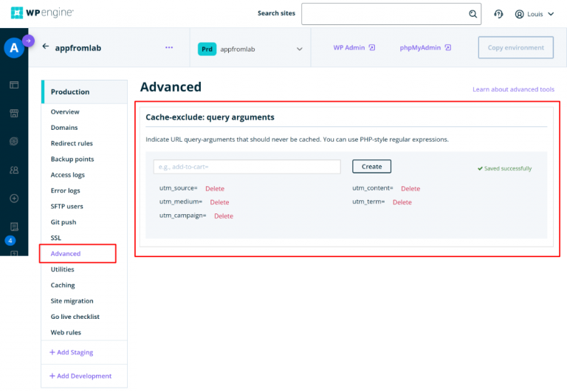The image size is (567, 392).
Task: Open the phpMyAdmin link
Action: click(425, 48)
